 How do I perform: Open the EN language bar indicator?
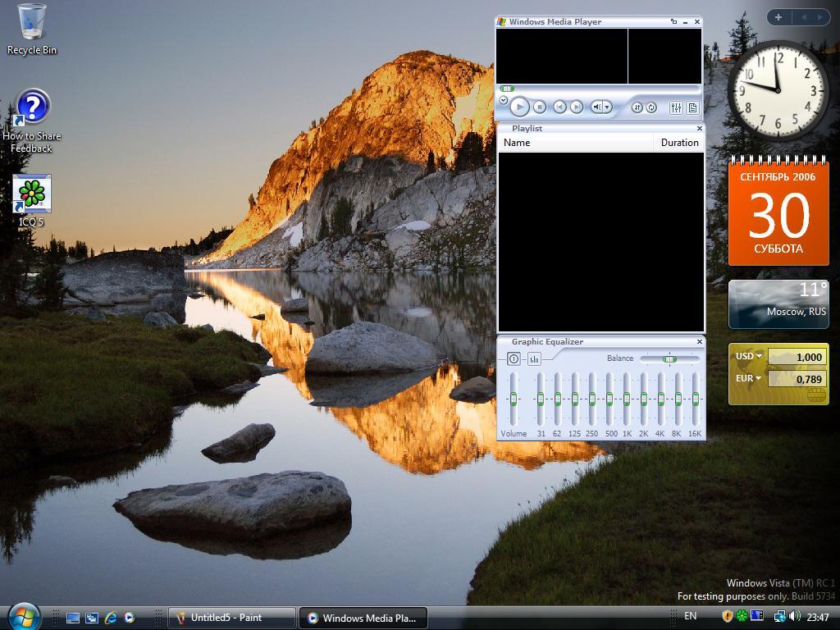[x=691, y=616]
